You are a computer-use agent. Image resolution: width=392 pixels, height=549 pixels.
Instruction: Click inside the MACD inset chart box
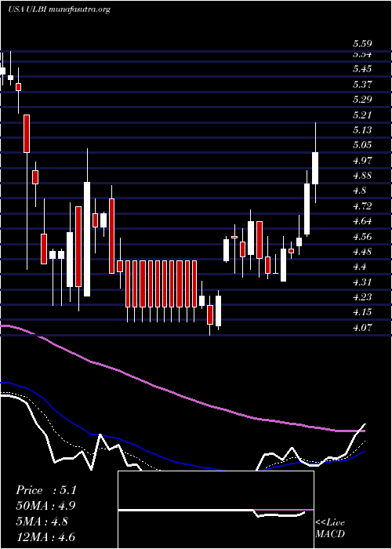point(216,510)
